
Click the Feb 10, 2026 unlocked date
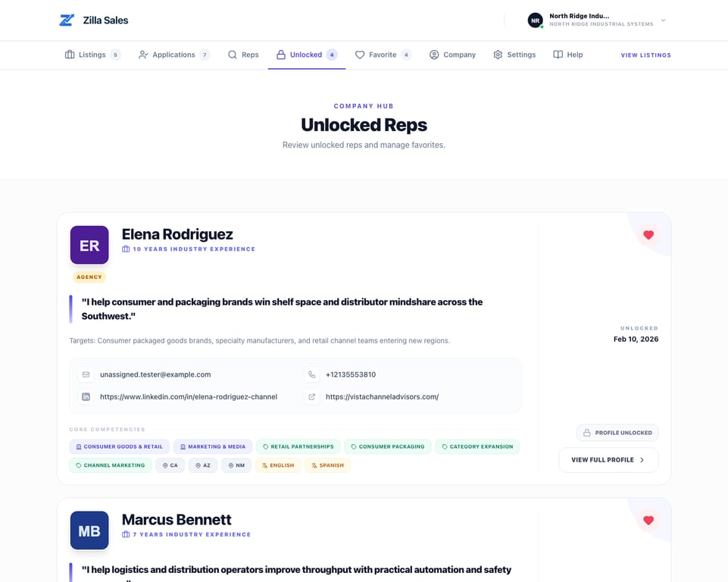(636, 339)
